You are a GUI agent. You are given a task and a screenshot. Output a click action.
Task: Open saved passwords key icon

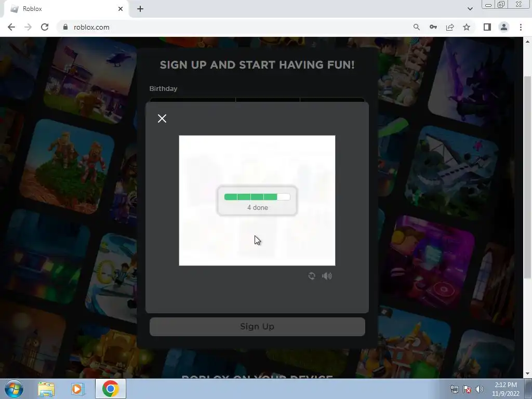[x=433, y=27]
